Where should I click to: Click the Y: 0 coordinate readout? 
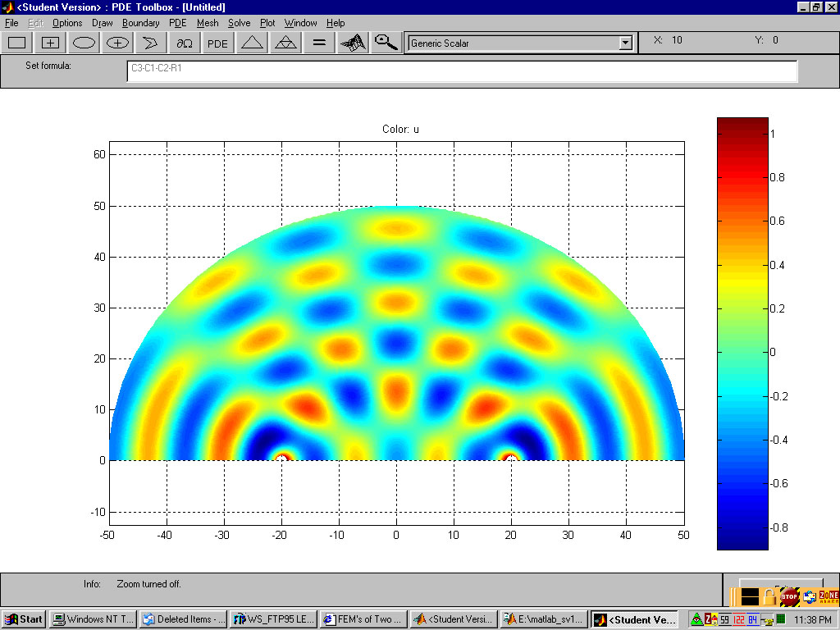coord(767,40)
